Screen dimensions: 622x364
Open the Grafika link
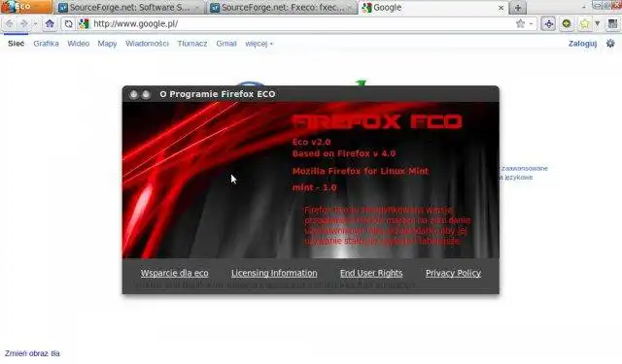click(x=46, y=44)
